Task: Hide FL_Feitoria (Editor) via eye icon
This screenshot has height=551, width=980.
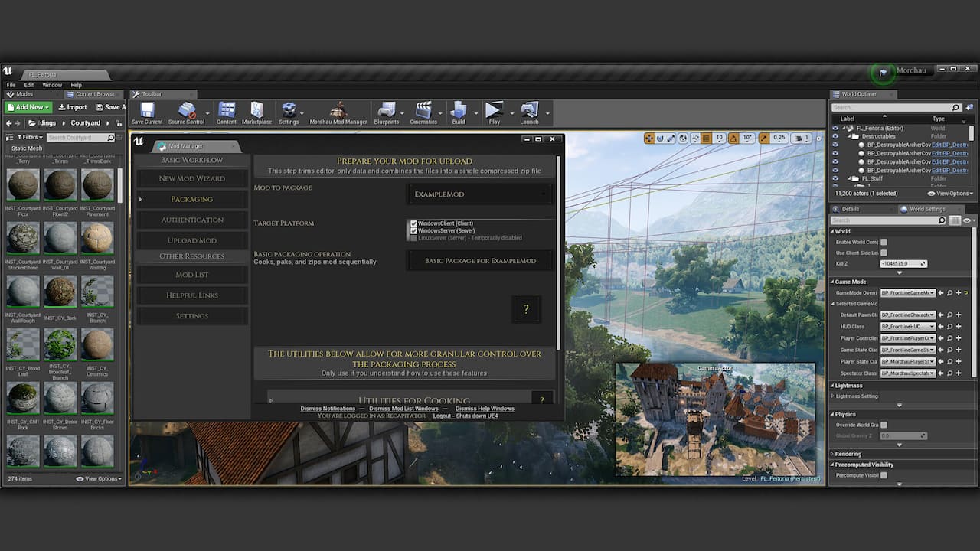Action: click(x=835, y=128)
